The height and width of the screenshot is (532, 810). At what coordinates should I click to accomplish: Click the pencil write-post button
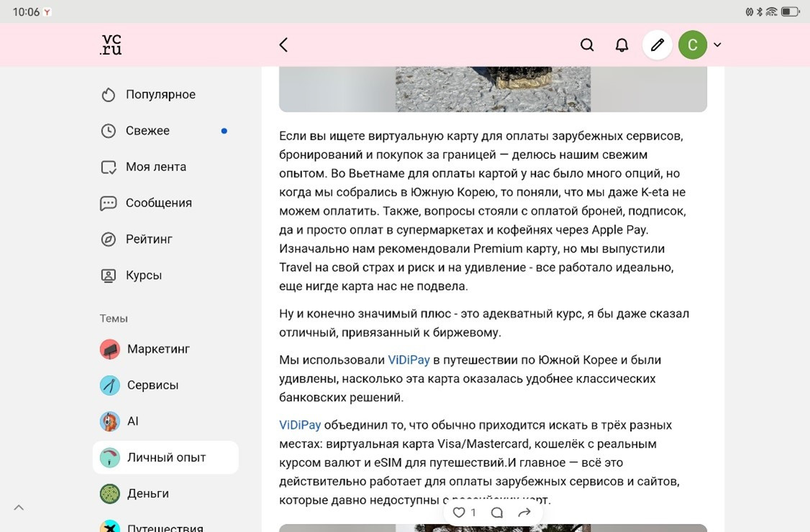click(x=657, y=45)
